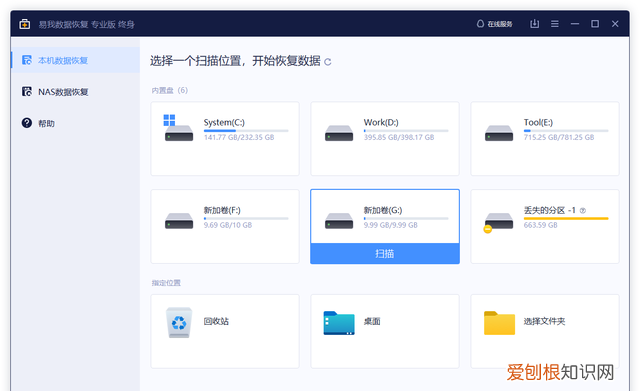640x391 pixels.
Task: Select the Work(D:) drive card
Action: (385, 139)
